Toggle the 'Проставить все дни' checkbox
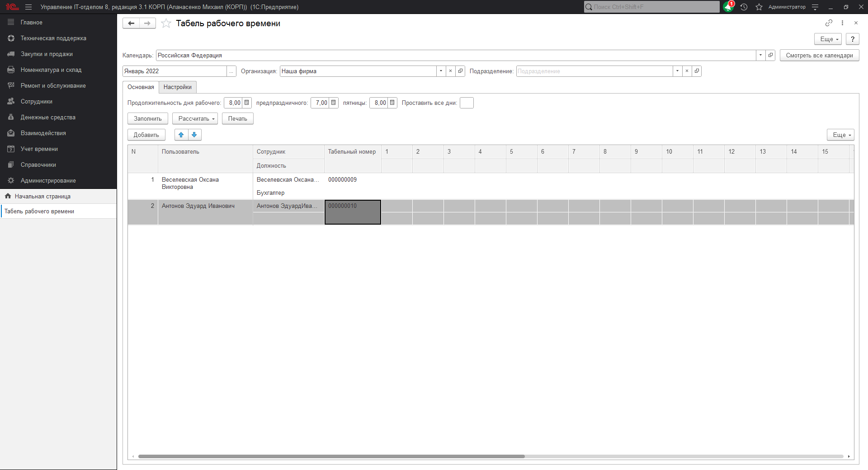 [467, 103]
